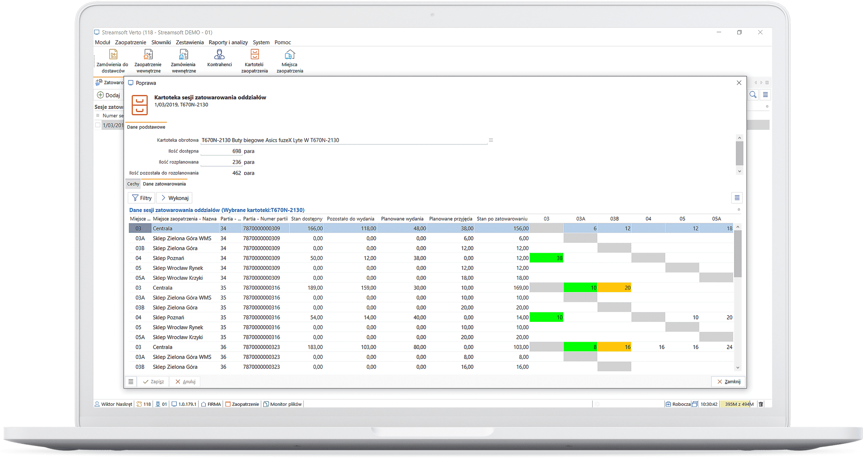The image size is (868, 472).
Task: Open the Pomoc menu
Action: pyautogui.click(x=283, y=42)
